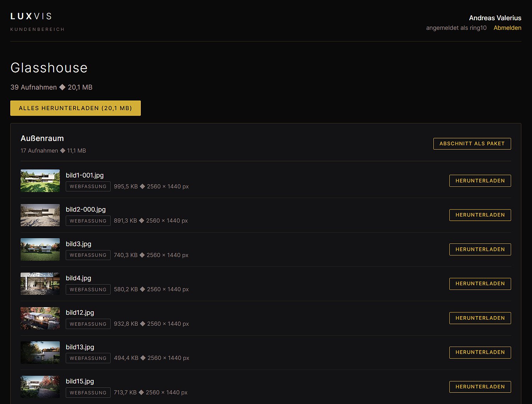Screen dimensions: 532x404
Task: Click the user name Andreas Valerius
Action: pos(495,18)
